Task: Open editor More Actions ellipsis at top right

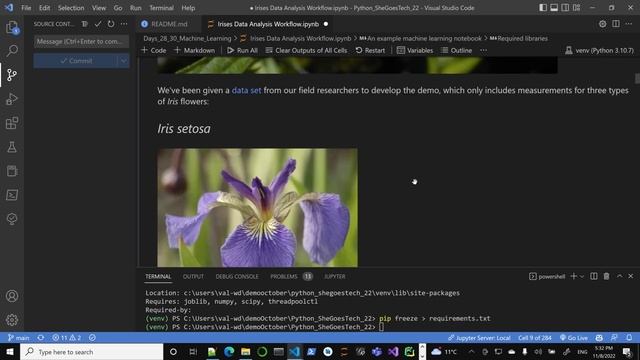Action: [x=629, y=24]
